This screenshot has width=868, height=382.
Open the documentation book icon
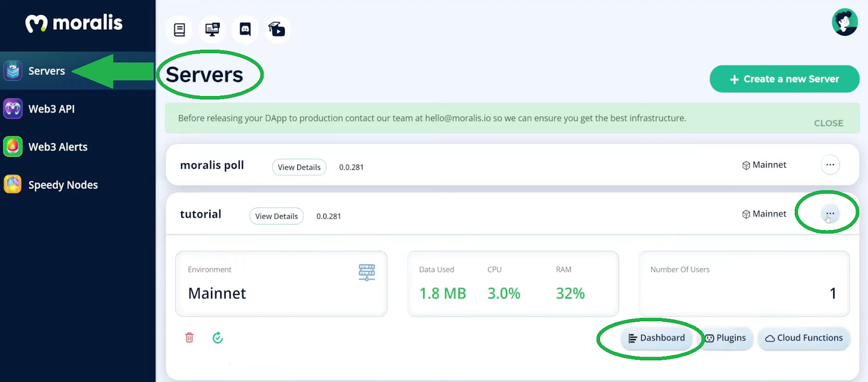[180, 29]
